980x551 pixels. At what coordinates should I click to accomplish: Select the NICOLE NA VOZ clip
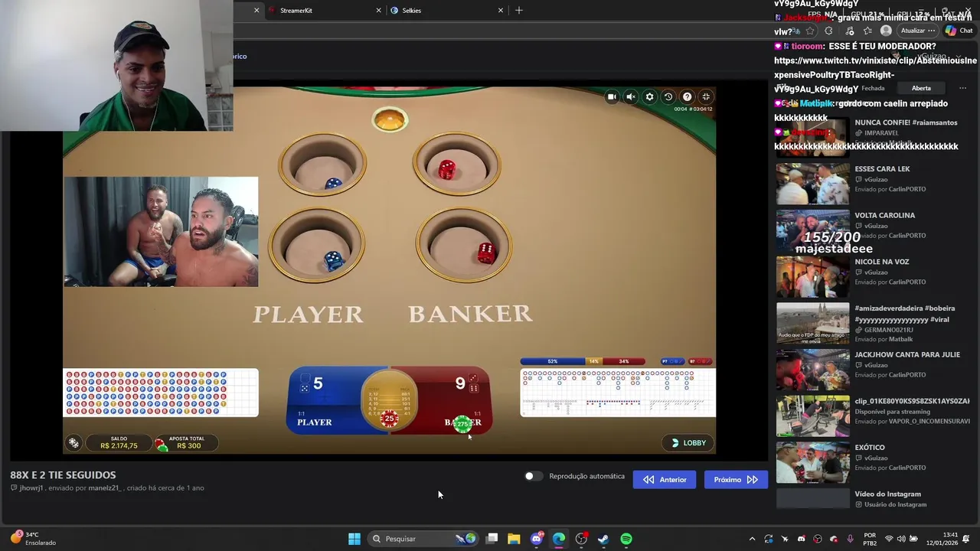click(873, 275)
